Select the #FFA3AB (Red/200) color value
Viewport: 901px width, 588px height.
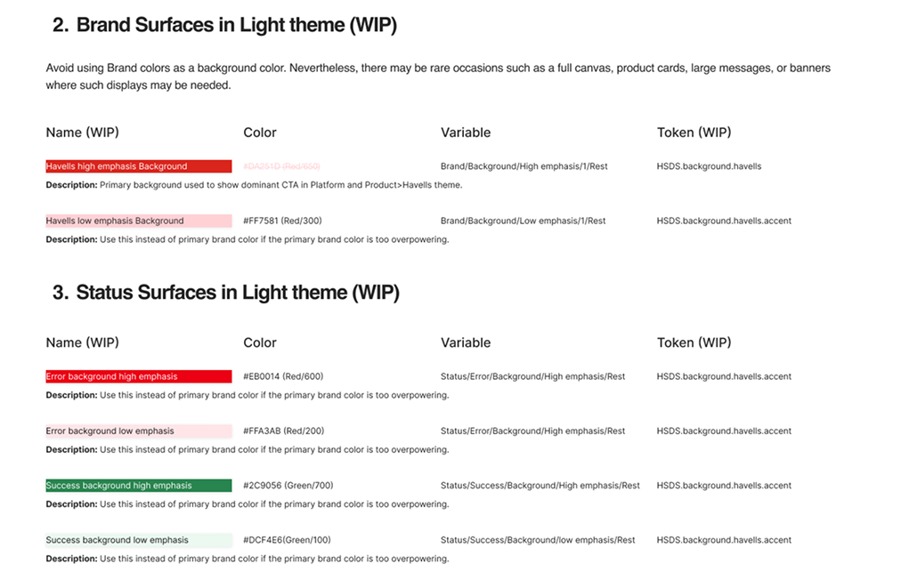point(283,431)
